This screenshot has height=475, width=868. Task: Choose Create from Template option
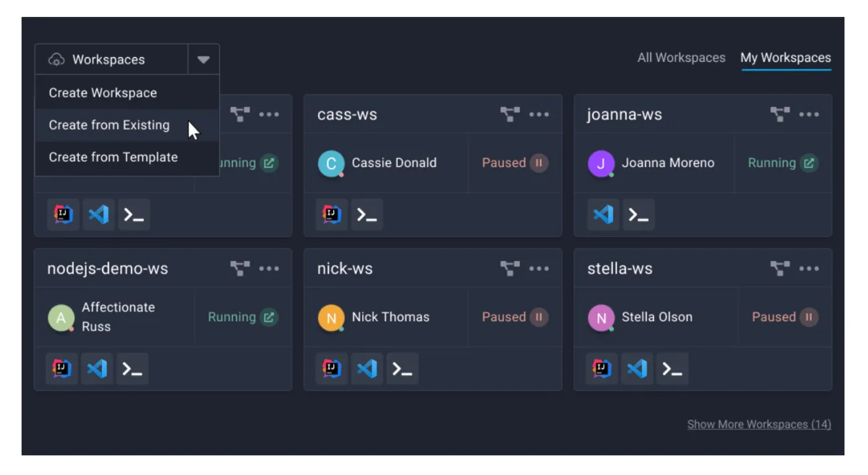click(113, 157)
